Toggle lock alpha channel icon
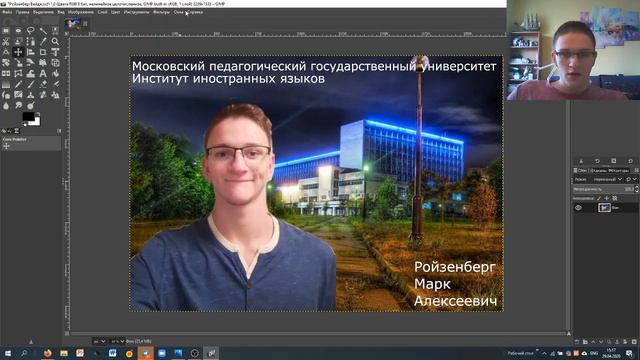 coord(615,198)
